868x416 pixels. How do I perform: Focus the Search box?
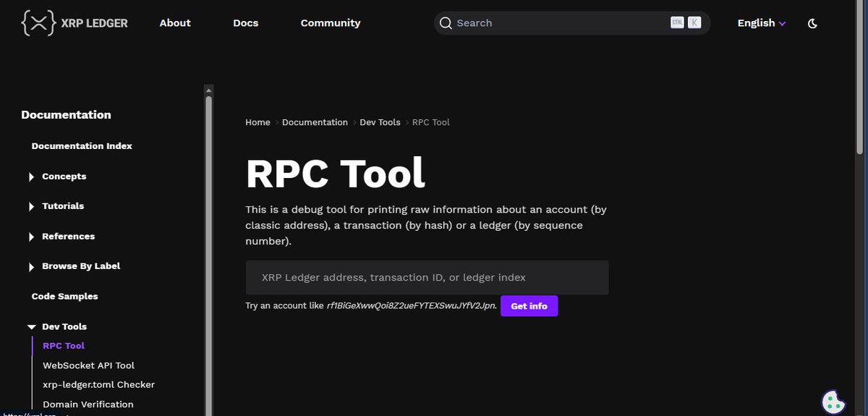(x=572, y=23)
